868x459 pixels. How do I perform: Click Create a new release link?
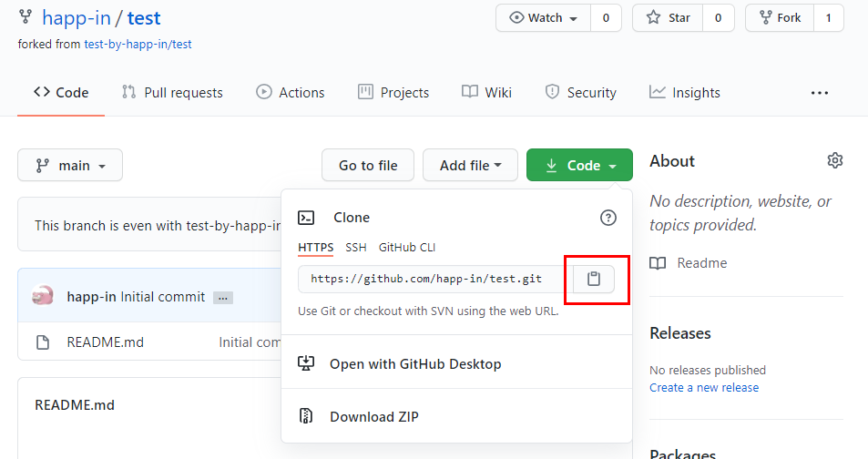(704, 388)
